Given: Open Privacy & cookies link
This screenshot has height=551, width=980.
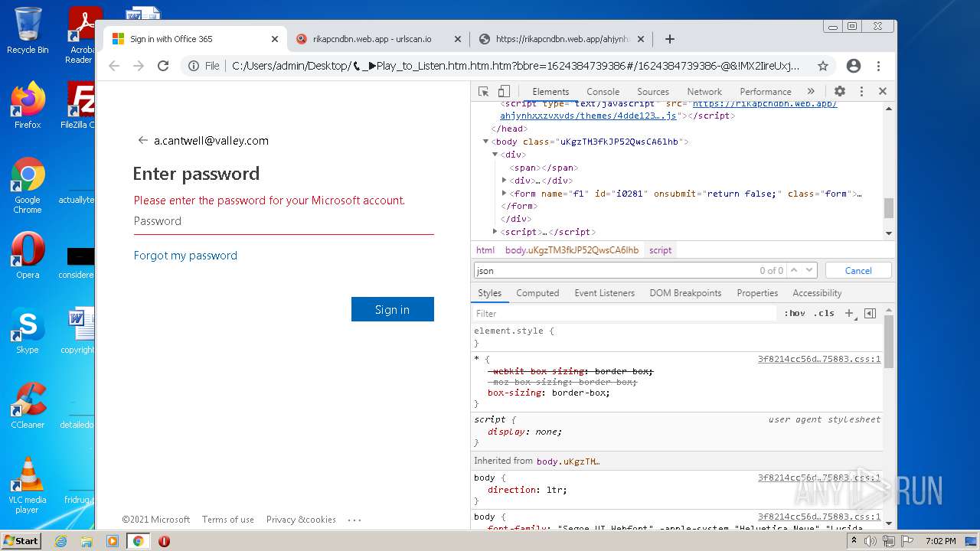Looking at the screenshot, I should click(301, 520).
